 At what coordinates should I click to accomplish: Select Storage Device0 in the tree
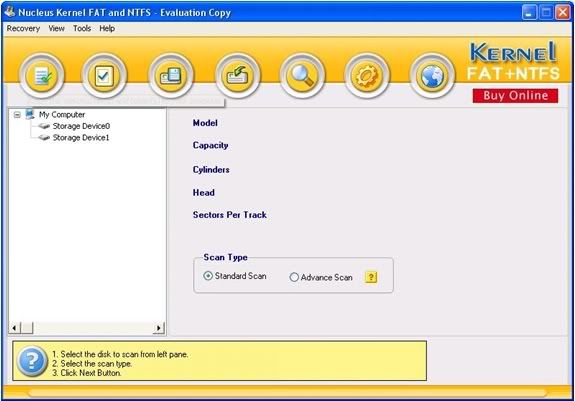point(81,126)
